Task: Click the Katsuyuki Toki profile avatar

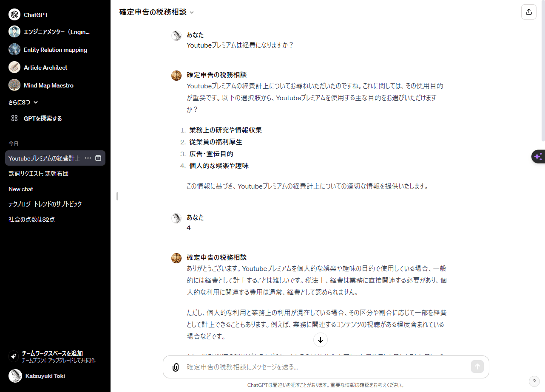Action: coord(15,376)
